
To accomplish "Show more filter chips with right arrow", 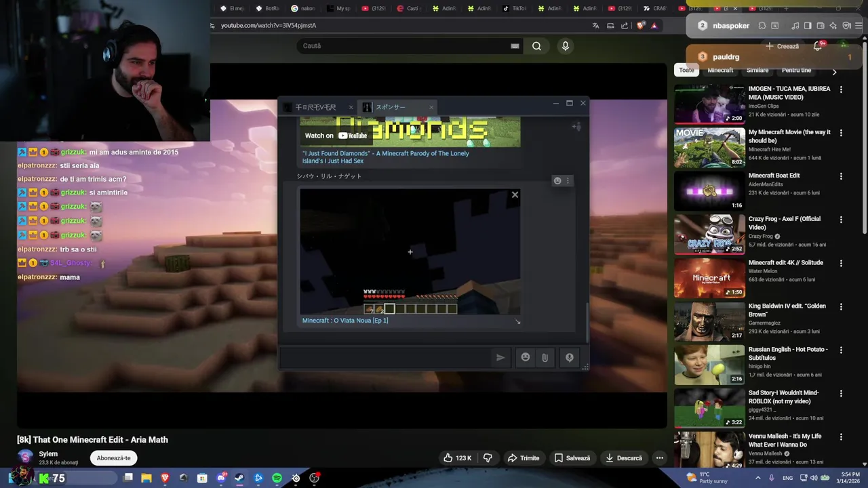I will click(834, 71).
